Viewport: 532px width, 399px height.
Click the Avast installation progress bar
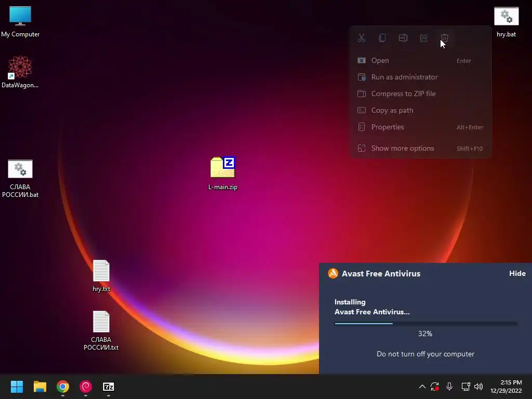[x=426, y=324]
